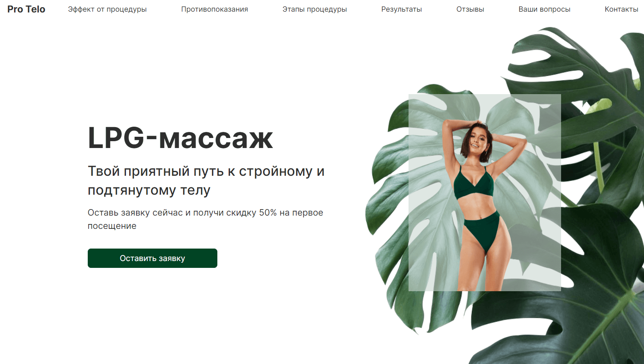Open the Результаты nav link
The height and width of the screenshot is (364, 644).
[402, 9]
